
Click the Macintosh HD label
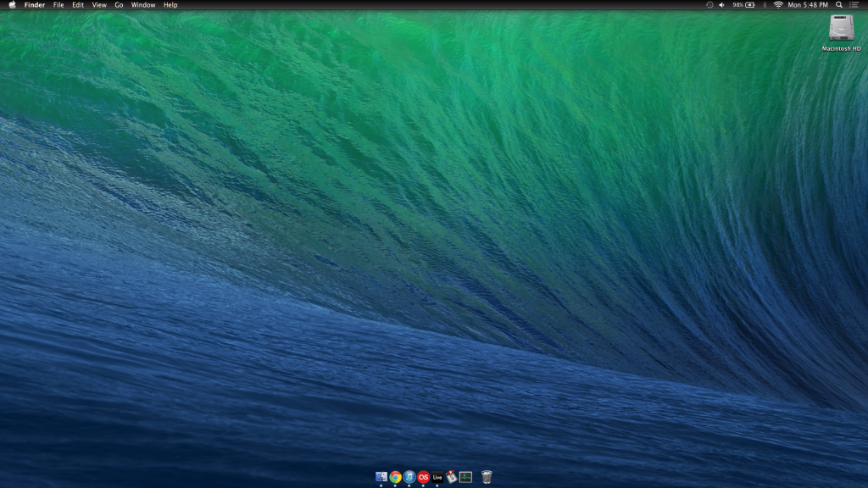point(841,48)
